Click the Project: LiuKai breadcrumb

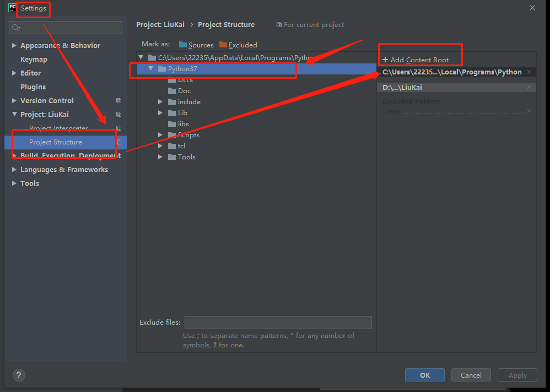pyautogui.click(x=160, y=25)
